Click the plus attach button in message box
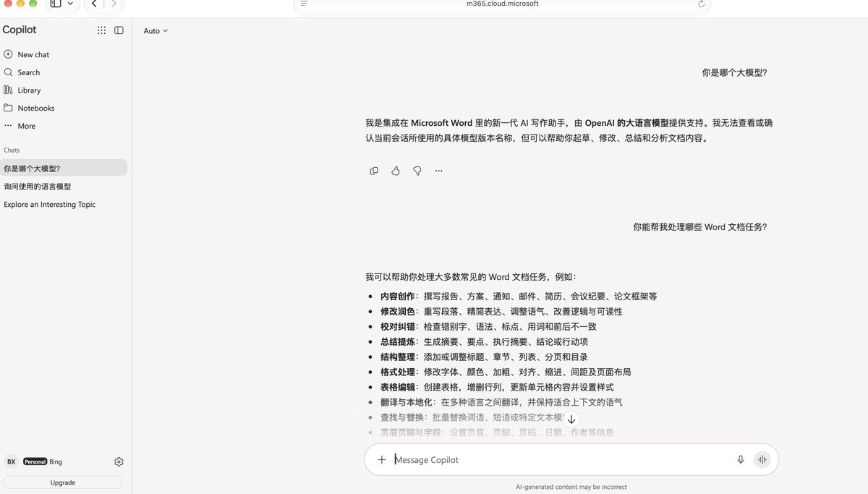 pos(382,459)
